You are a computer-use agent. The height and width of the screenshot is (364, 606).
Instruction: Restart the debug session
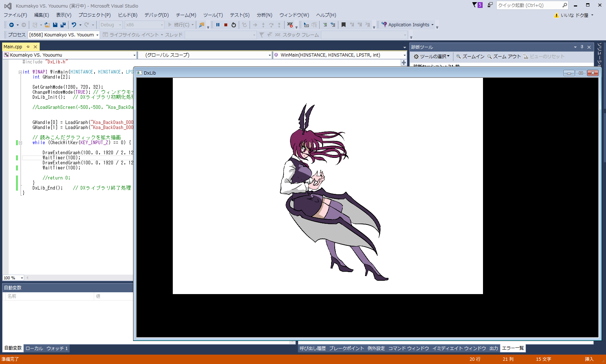click(234, 25)
